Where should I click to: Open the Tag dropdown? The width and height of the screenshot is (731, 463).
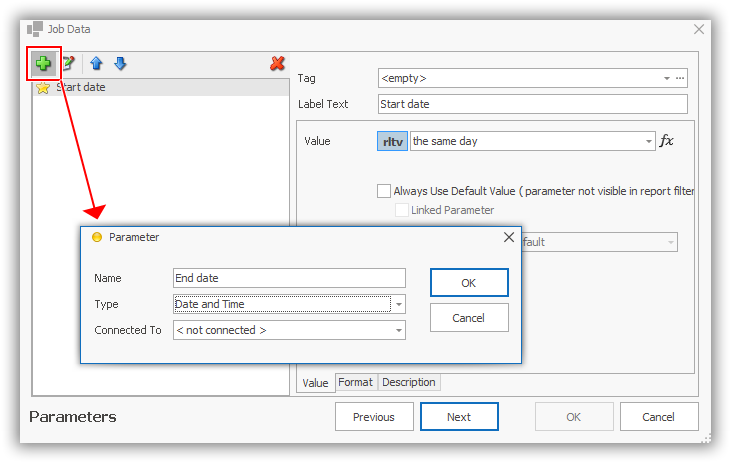tap(667, 77)
